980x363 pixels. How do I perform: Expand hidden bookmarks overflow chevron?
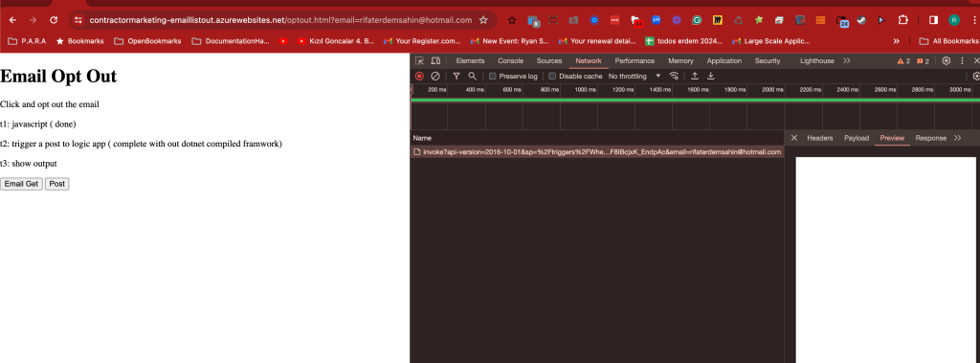(x=896, y=41)
